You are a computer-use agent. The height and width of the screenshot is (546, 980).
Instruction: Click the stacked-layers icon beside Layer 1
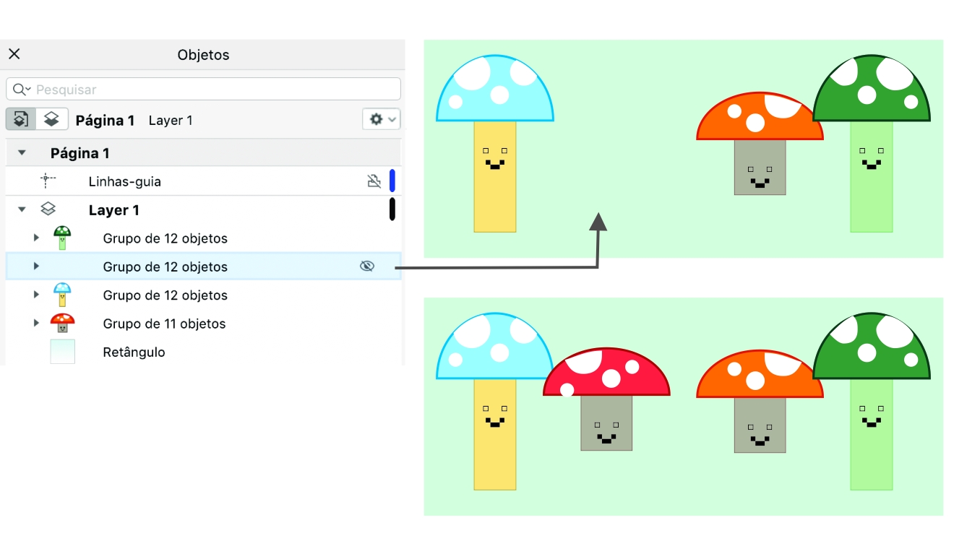point(48,209)
